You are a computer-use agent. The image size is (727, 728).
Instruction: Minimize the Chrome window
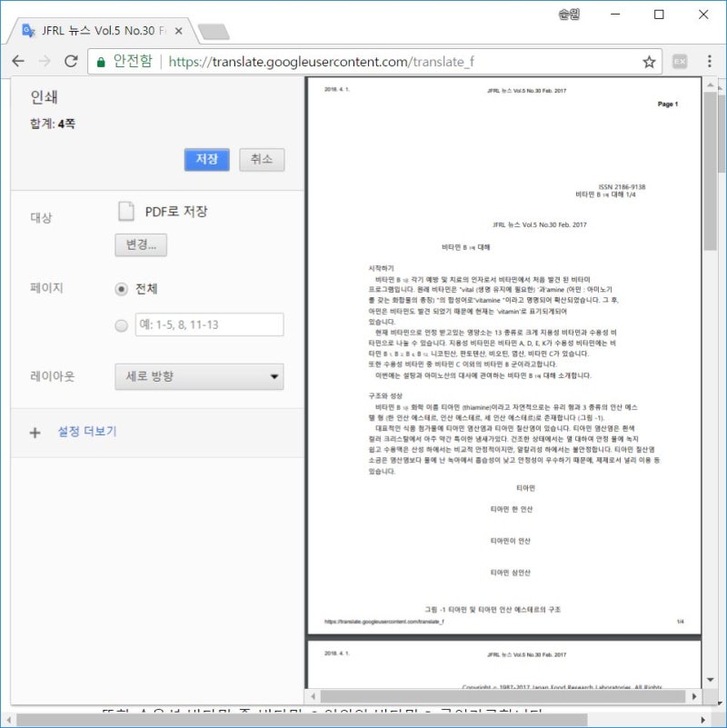(615, 15)
